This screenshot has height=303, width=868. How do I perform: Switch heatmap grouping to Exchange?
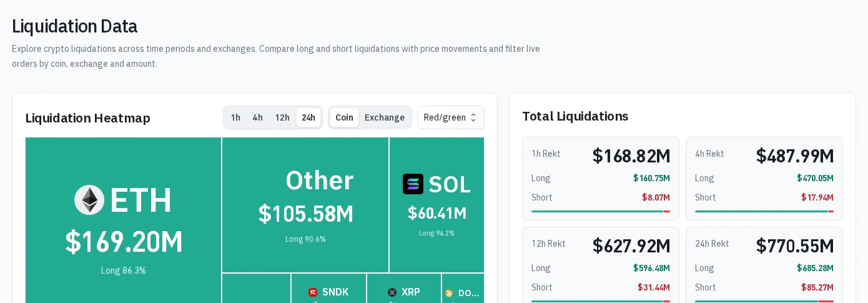click(x=385, y=117)
